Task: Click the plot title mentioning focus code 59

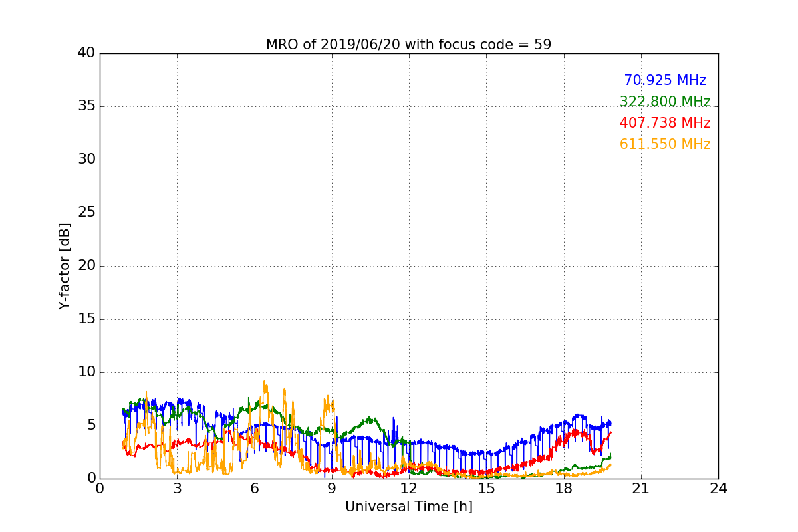Action: (408, 45)
